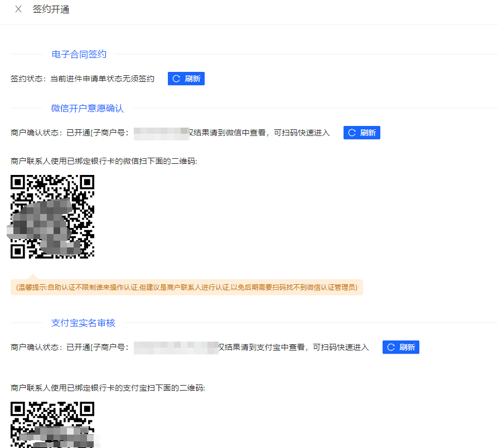Select the 支付宝实名审核 section heading
This screenshot has width=498, height=448.
click(x=83, y=323)
